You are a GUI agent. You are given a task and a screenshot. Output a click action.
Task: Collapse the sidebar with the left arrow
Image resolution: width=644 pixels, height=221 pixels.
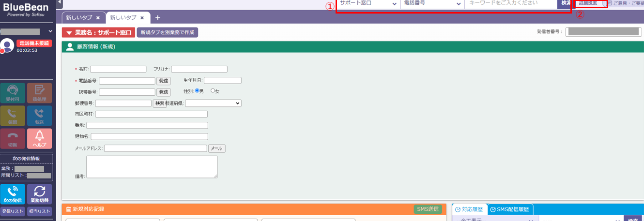tap(60, 3)
